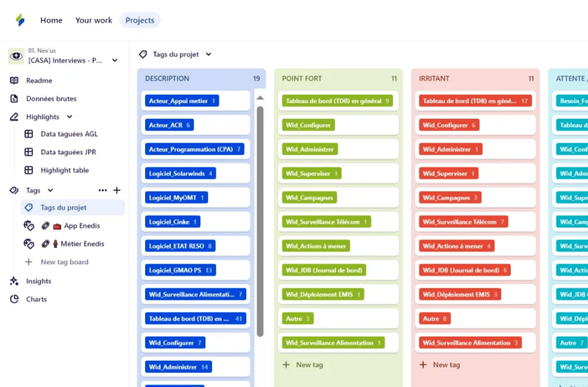Select red tag Wid_Campagnes with 3

pos(450,198)
